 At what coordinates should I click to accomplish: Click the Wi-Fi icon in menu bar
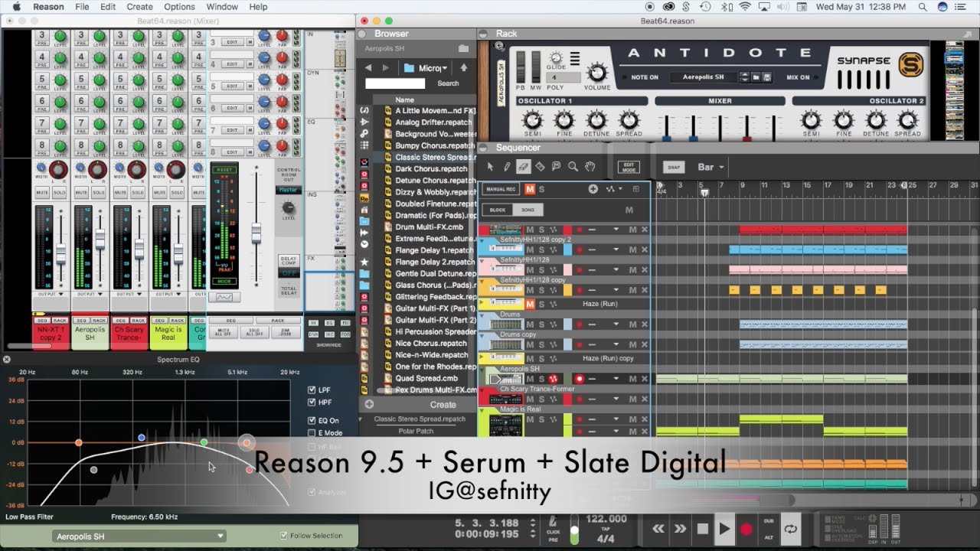[x=745, y=7]
